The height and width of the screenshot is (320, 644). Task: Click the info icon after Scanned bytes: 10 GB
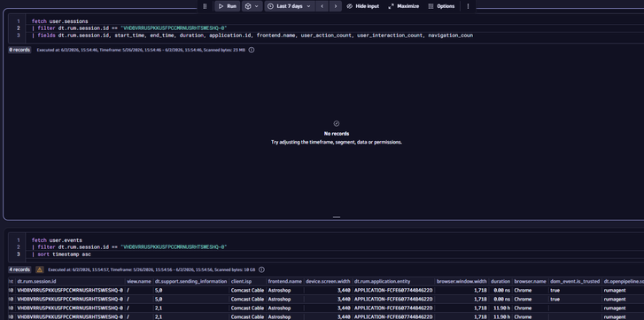(x=261, y=269)
